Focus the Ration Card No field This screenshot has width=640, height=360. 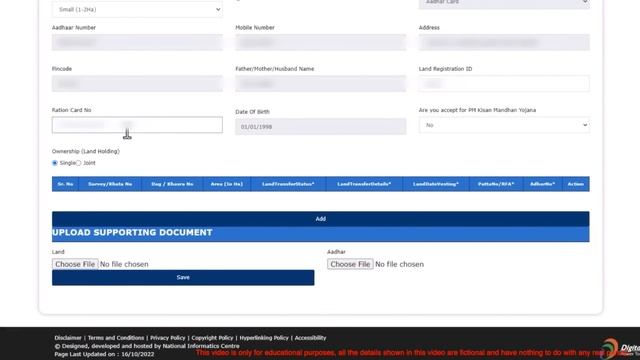tap(137, 125)
